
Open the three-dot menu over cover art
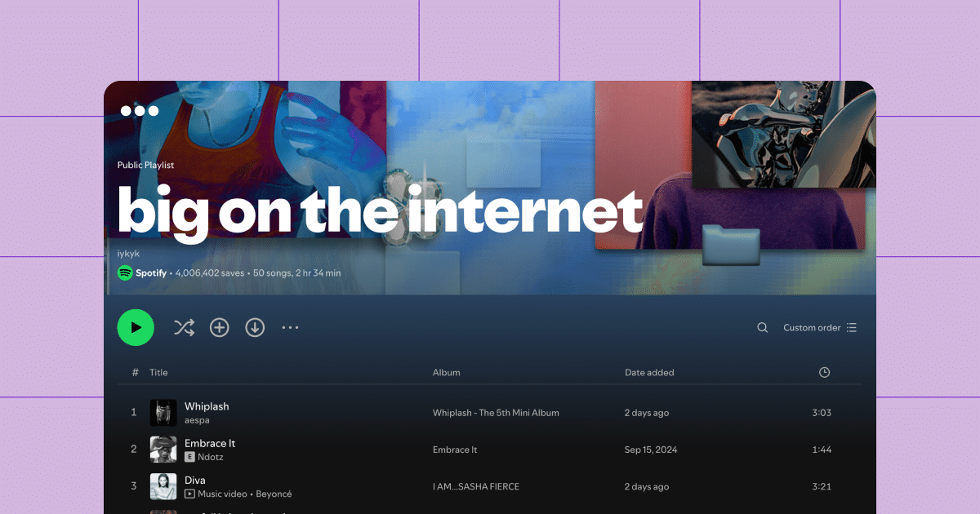[140, 111]
